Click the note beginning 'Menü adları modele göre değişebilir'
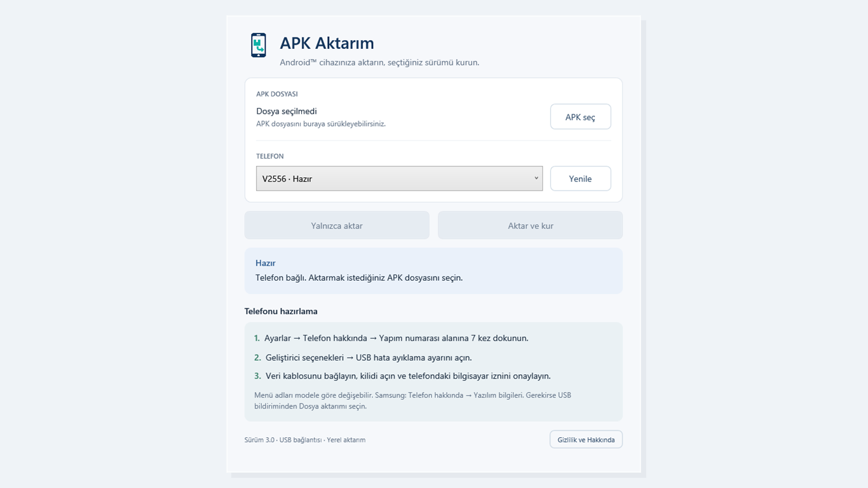 413,400
